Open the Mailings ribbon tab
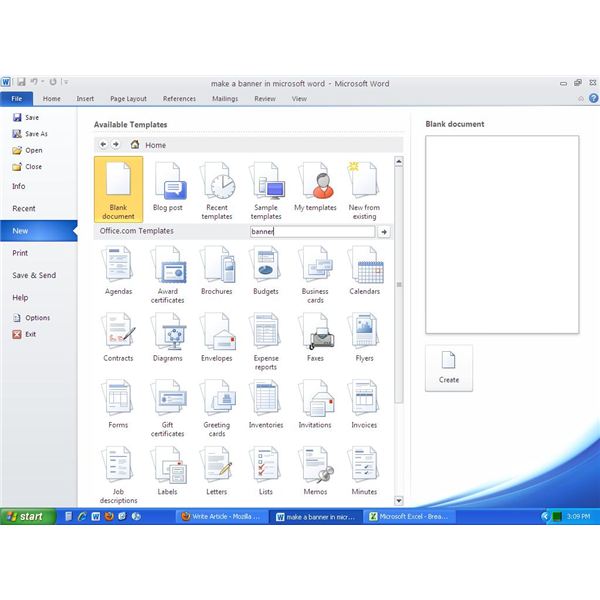 [x=225, y=99]
